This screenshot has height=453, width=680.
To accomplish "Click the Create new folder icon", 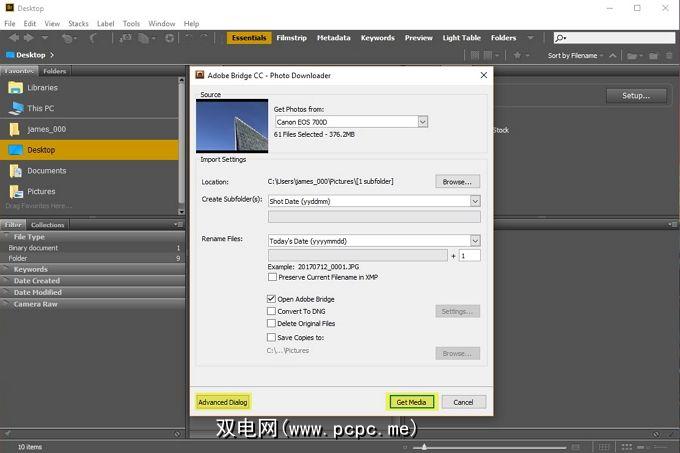I will point(653,55).
